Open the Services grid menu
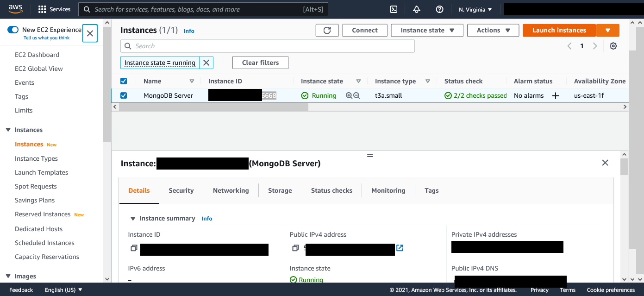Image resolution: width=644 pixels, height=296 pixels. pyautogui.click(x=54, y=9)
